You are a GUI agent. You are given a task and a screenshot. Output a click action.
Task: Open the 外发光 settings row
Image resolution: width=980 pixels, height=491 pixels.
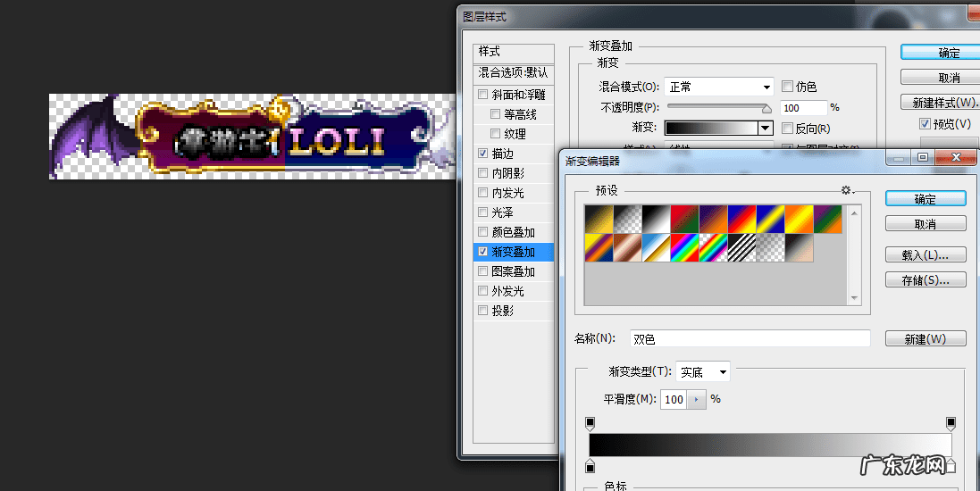pos(513,290)
